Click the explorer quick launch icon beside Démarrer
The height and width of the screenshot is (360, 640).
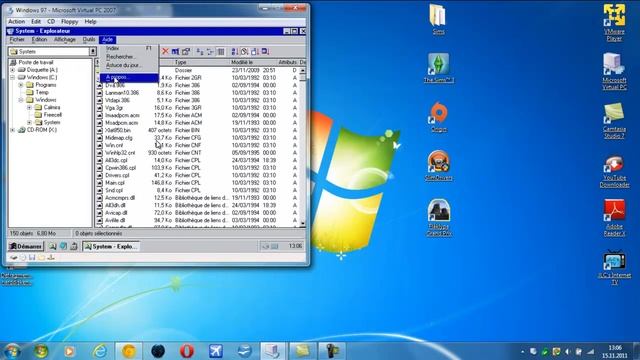coord(53,247)
